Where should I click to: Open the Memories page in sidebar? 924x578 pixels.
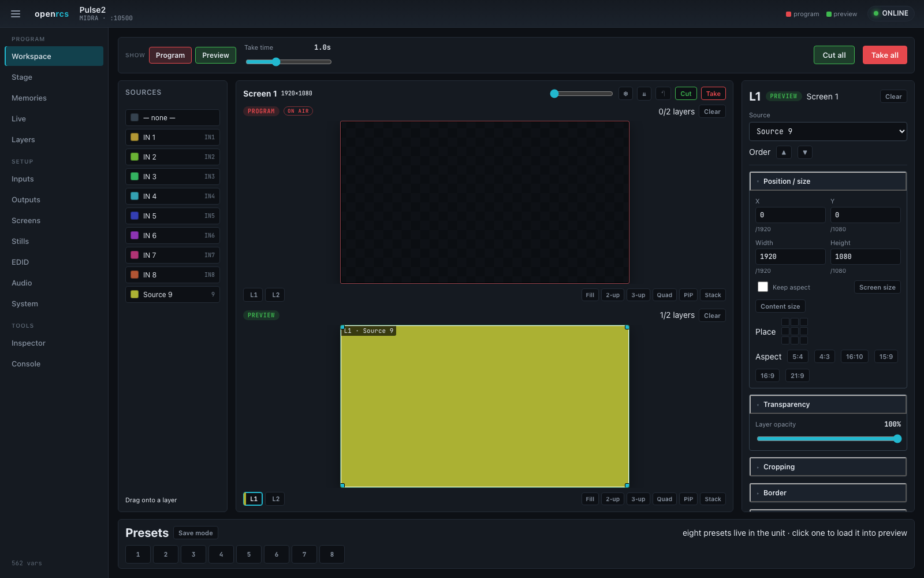tap(54, 98)
